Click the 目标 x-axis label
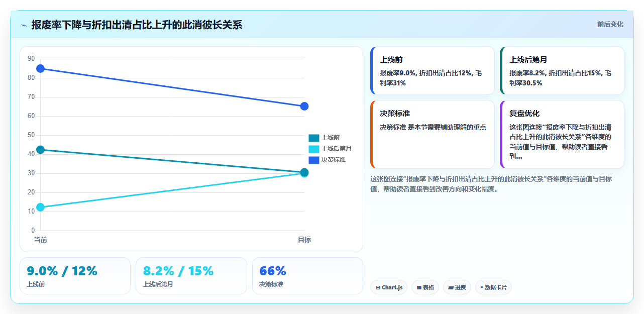Viewport: 644px width, 314px height. coord(304,240)
